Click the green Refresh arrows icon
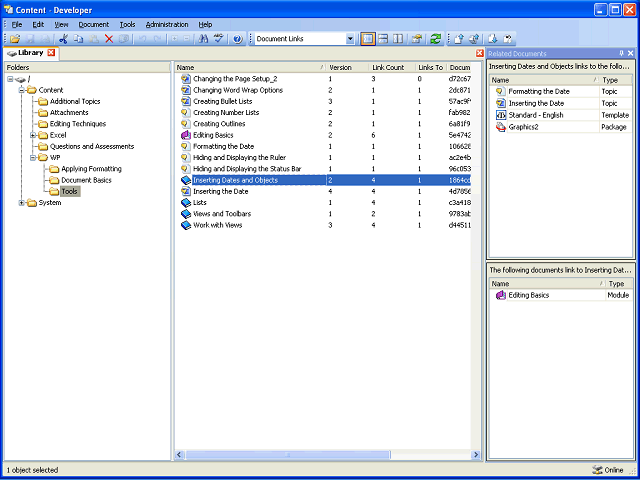Screen dimensions: 640x480 [436, 39]
